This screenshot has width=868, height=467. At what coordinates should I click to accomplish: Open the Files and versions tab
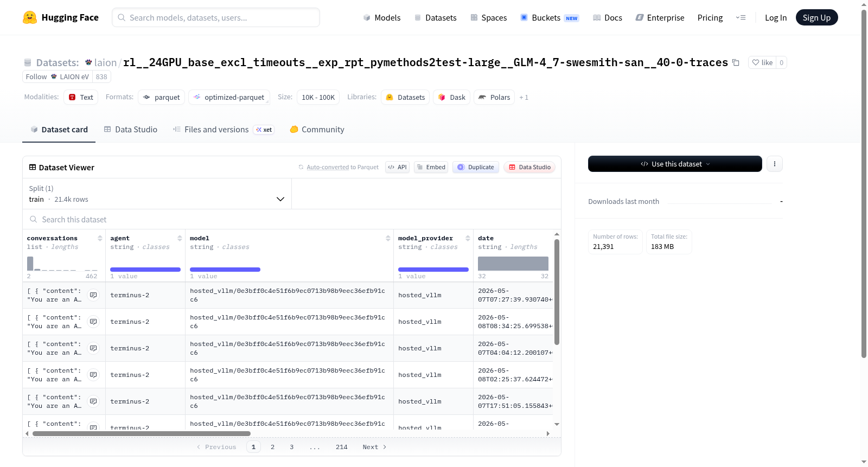(x=224, y=130)
